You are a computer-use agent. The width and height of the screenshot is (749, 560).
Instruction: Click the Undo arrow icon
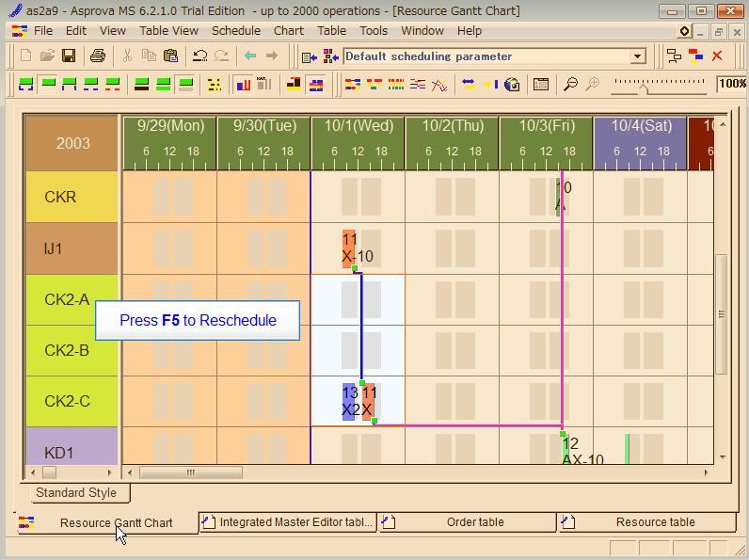pos(199,56)
